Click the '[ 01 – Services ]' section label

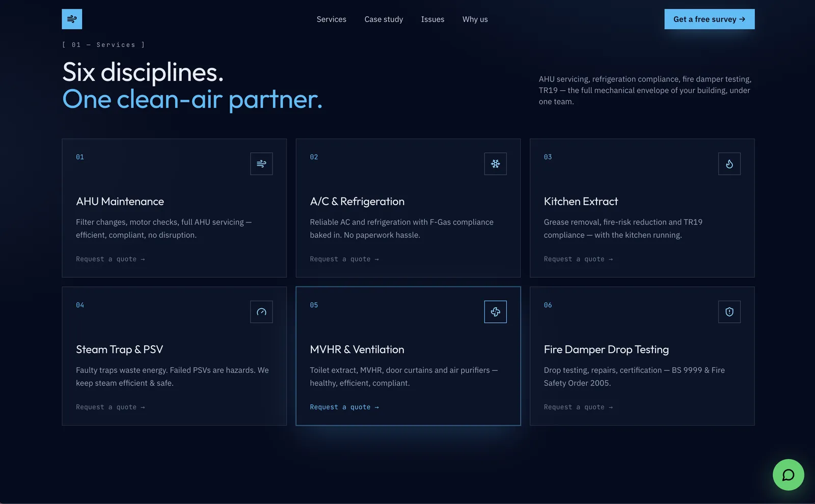pos(103,45)
